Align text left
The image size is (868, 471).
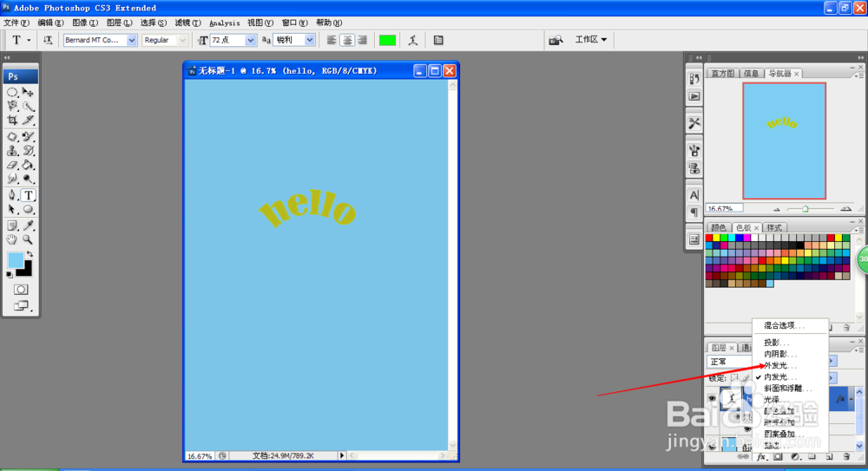tap(332, 40)
